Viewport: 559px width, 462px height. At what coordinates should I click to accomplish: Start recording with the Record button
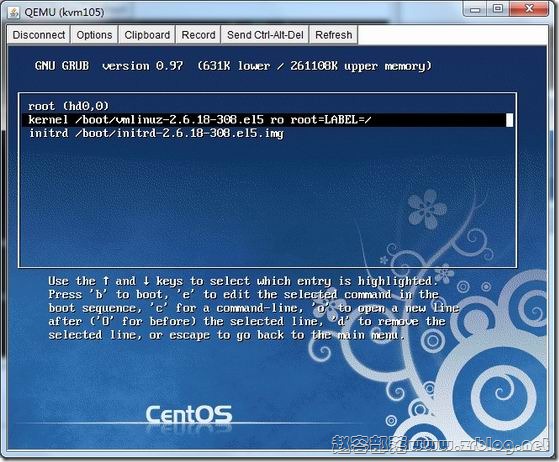(198, 35)
